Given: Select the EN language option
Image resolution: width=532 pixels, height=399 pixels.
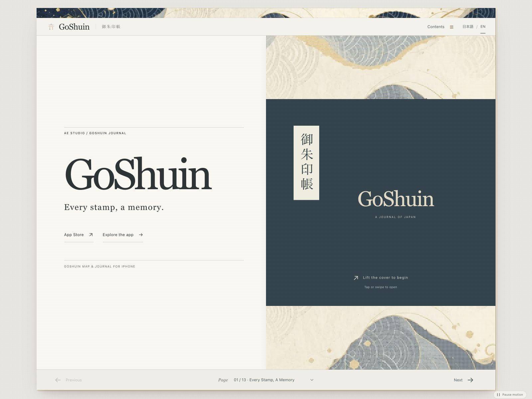Looking at the screenshot, I should pos(483,27).
